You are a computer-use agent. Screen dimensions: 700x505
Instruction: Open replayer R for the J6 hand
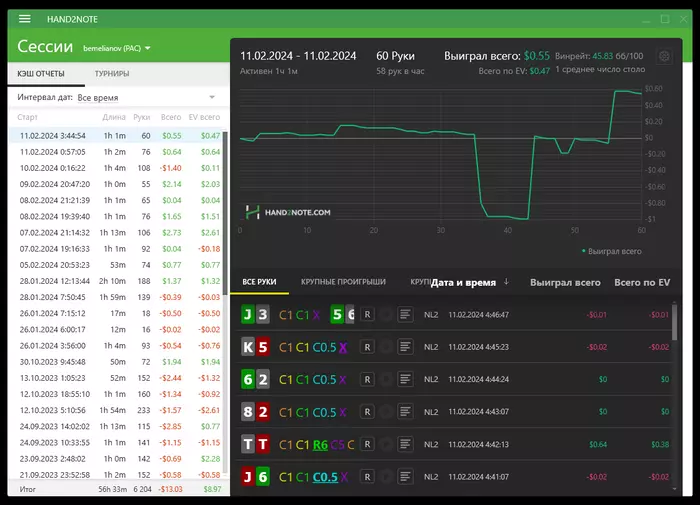tap(367, 477)
